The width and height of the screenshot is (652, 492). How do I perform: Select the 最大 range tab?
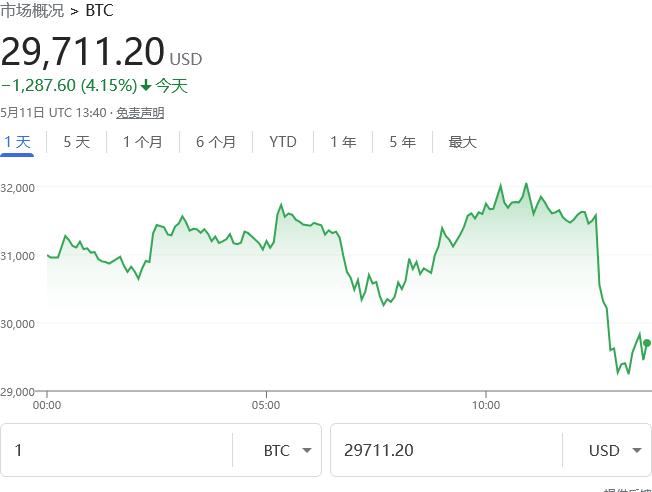click(463, 142)
